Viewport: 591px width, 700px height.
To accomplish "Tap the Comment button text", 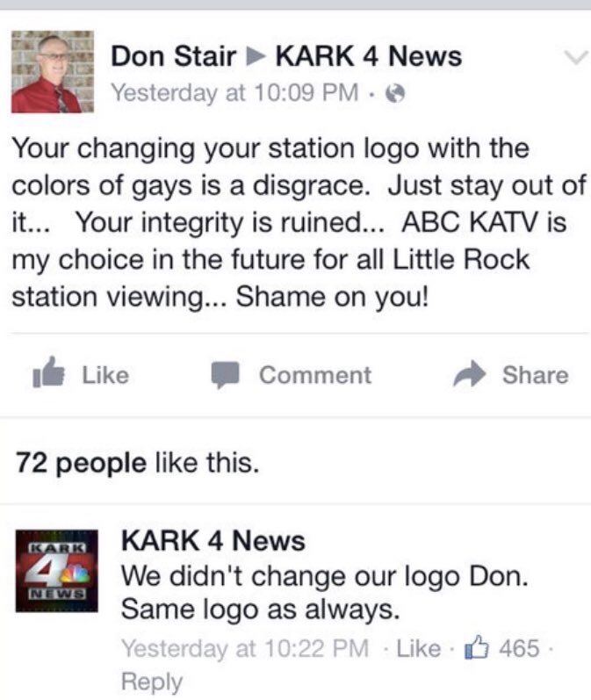I will click(315, 375).
